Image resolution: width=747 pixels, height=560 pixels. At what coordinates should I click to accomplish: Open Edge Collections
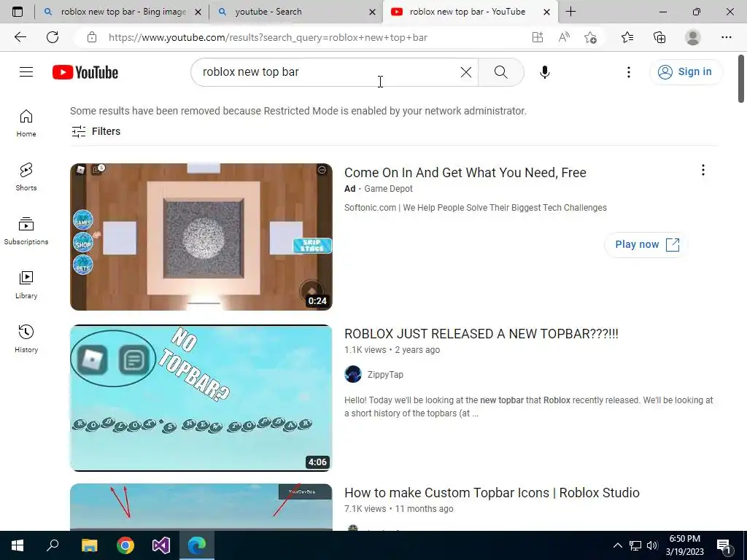pyautogui.click(x=659, y=37)
